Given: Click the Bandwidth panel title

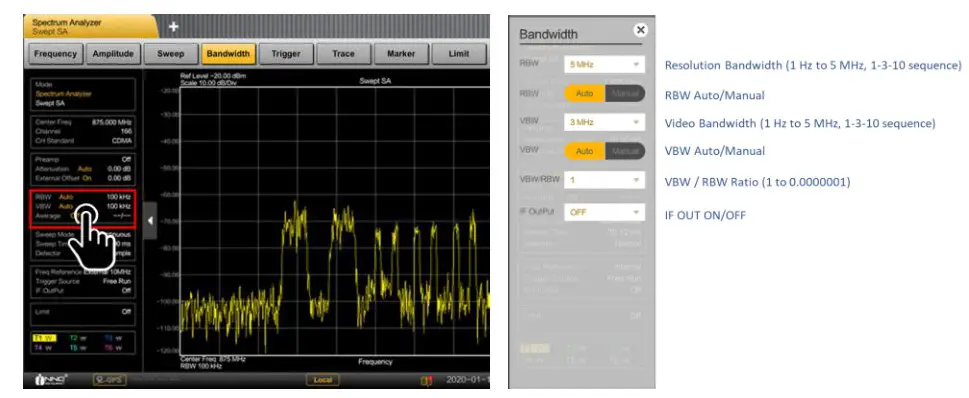Looking at the screenshot, I should 548,35.
